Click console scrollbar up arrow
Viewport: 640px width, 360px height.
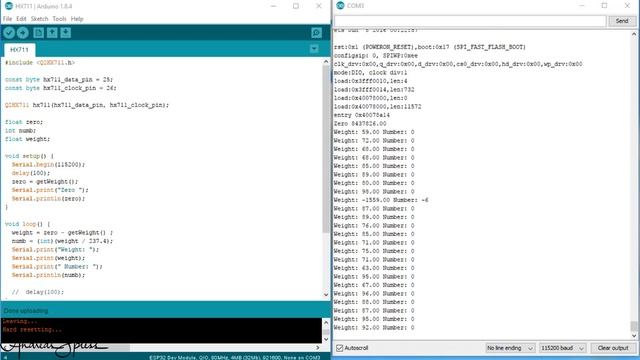click(326, 322)
